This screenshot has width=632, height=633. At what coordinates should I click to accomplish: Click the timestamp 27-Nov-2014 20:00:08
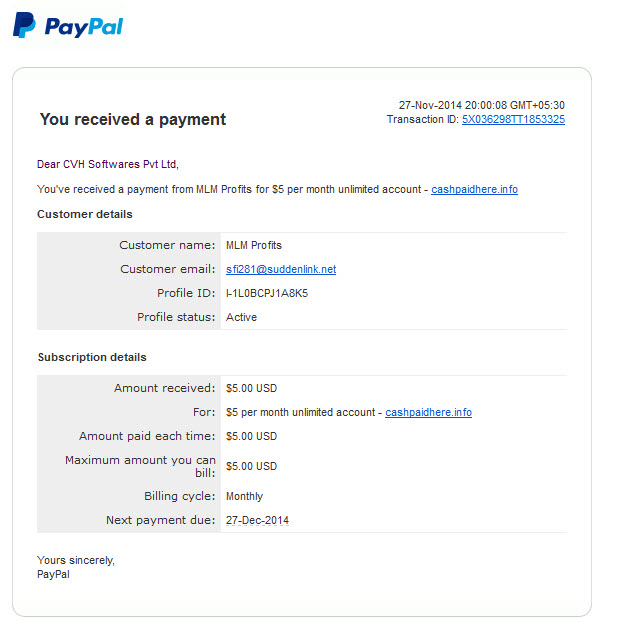tap(453, 105)
